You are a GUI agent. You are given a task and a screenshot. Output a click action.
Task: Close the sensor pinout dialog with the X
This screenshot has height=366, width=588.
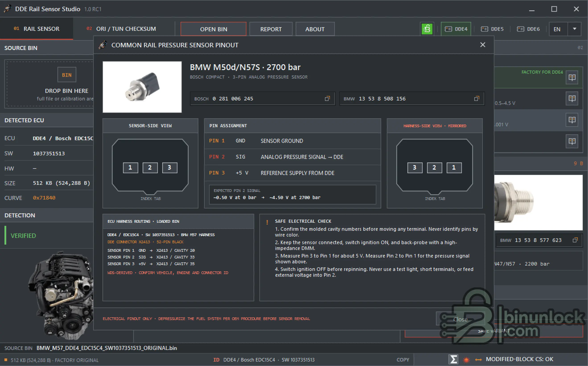pos(483,45)
